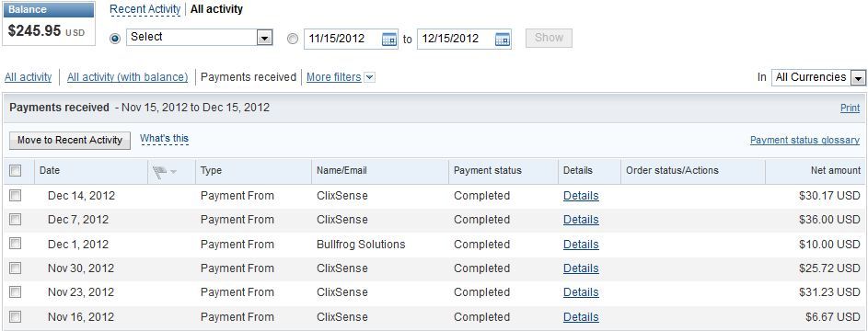Click the Name/Email column header
This screenshot has height=331, width=868.
[341, 171]
